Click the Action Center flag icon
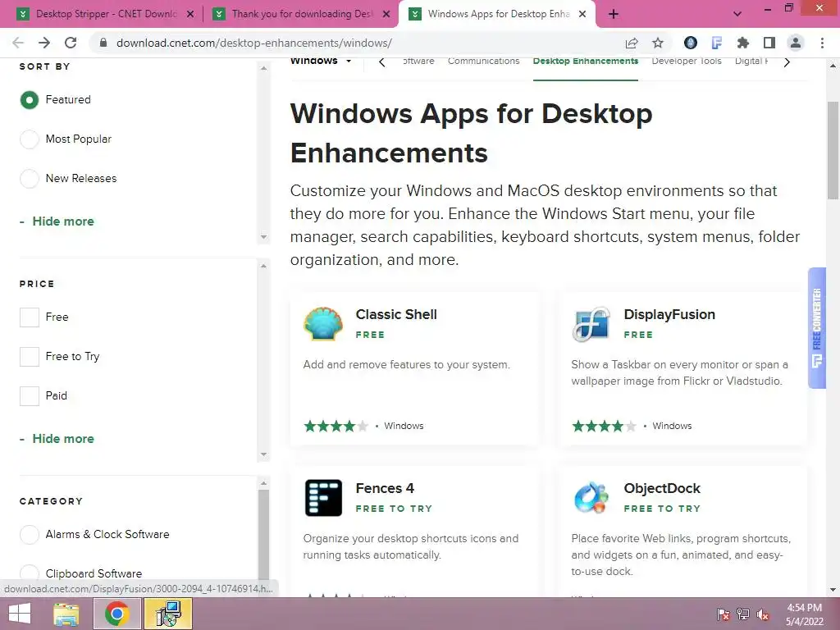The height and width of the screenshot is (630, 840). point(723,614)
